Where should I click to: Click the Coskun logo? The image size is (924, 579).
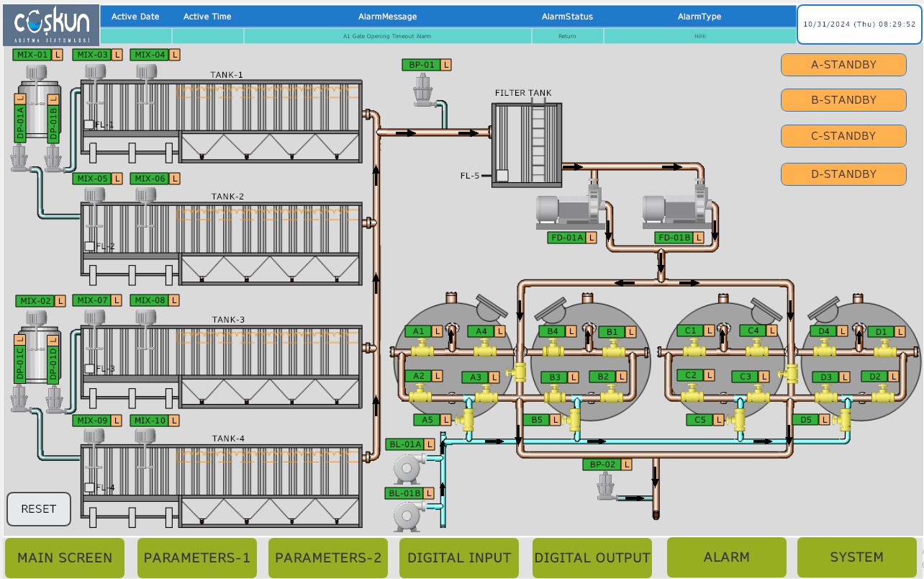[x=50, y=25]
